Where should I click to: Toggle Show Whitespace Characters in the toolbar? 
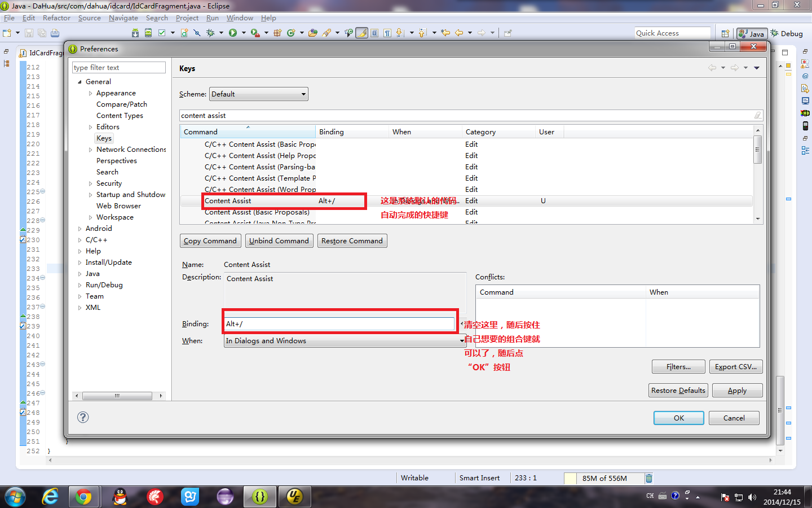[x=387, y=33]
